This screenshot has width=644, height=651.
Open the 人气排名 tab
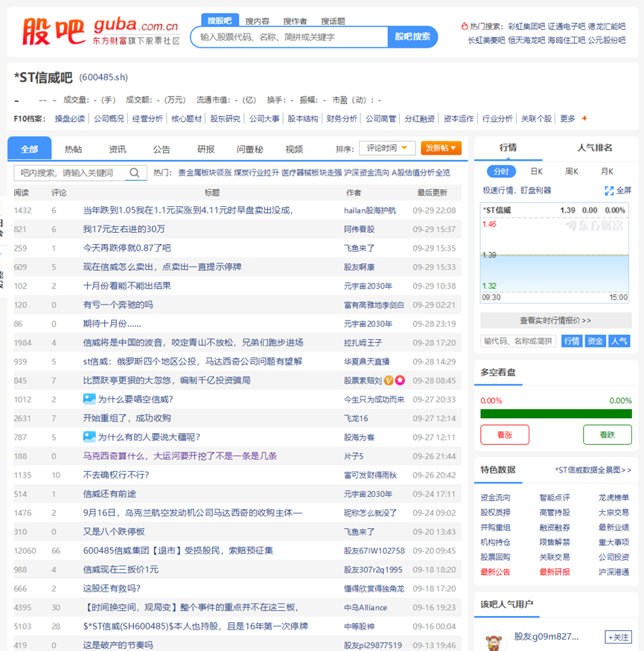click(x=594, y=147)
